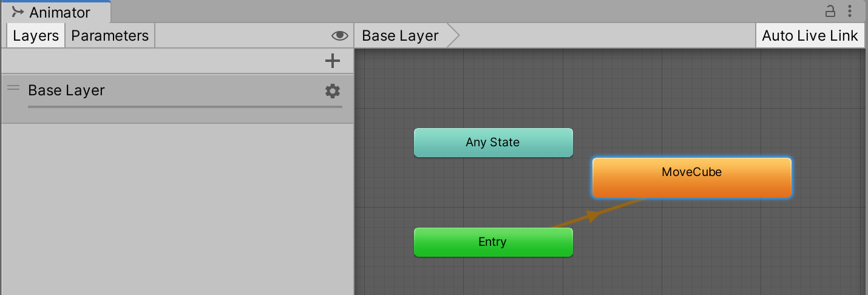Screen dimensions: 868x295
Task: Switch to the Layers tab
Action: coord(36,36)
